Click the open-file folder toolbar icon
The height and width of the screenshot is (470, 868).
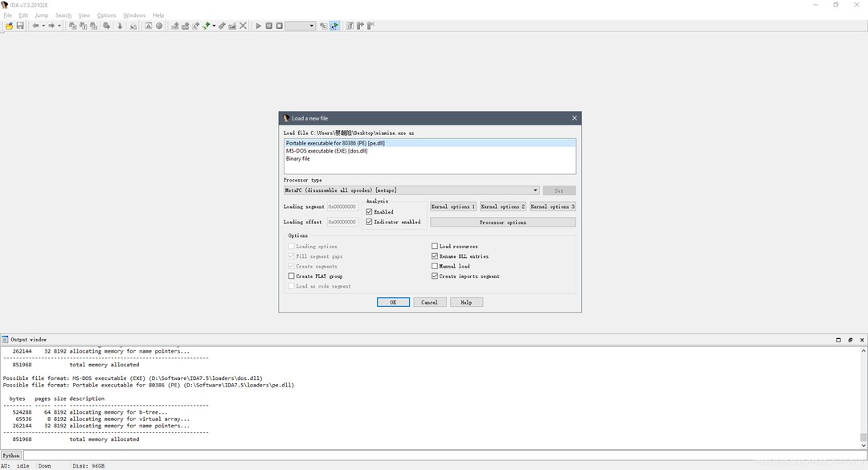[10, 26]
